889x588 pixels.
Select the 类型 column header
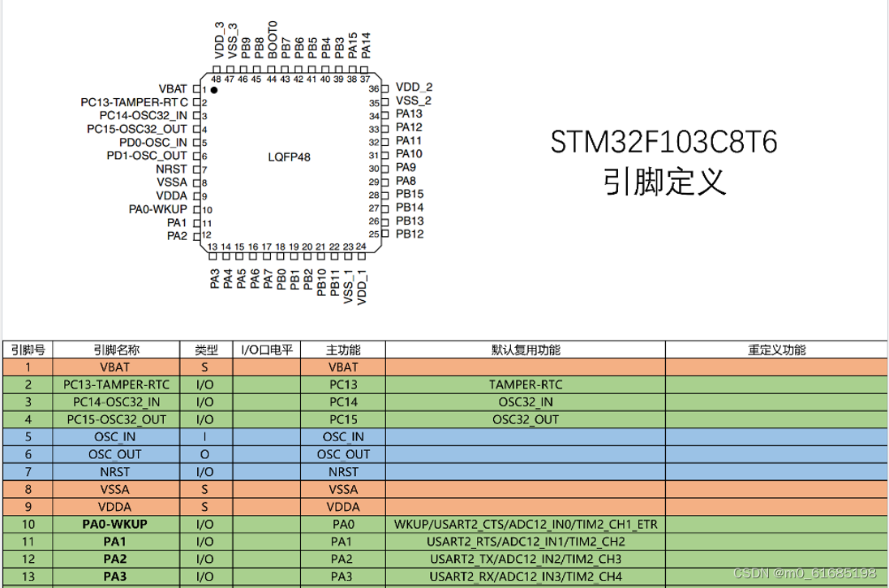coord(206,350)
